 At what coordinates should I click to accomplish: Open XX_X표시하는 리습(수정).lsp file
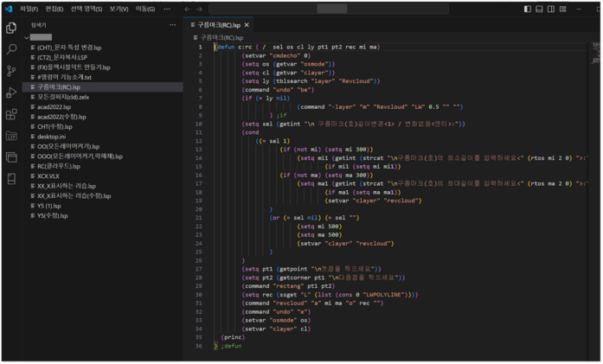pyautogui.click(x=74, y=196)
